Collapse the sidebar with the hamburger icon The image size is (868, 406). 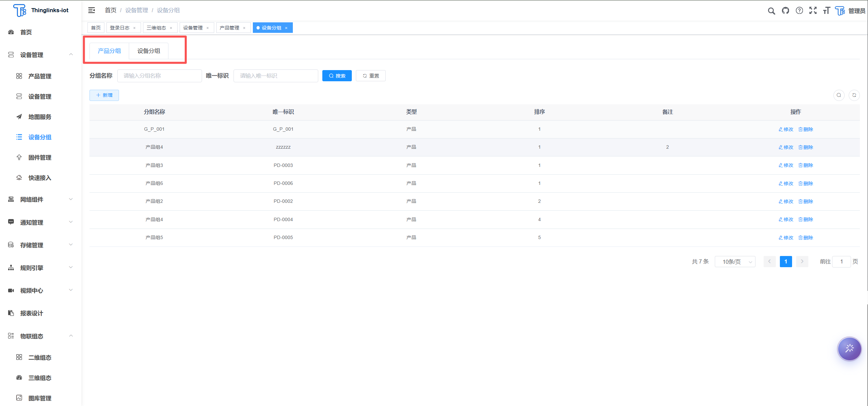coord(92,10)
